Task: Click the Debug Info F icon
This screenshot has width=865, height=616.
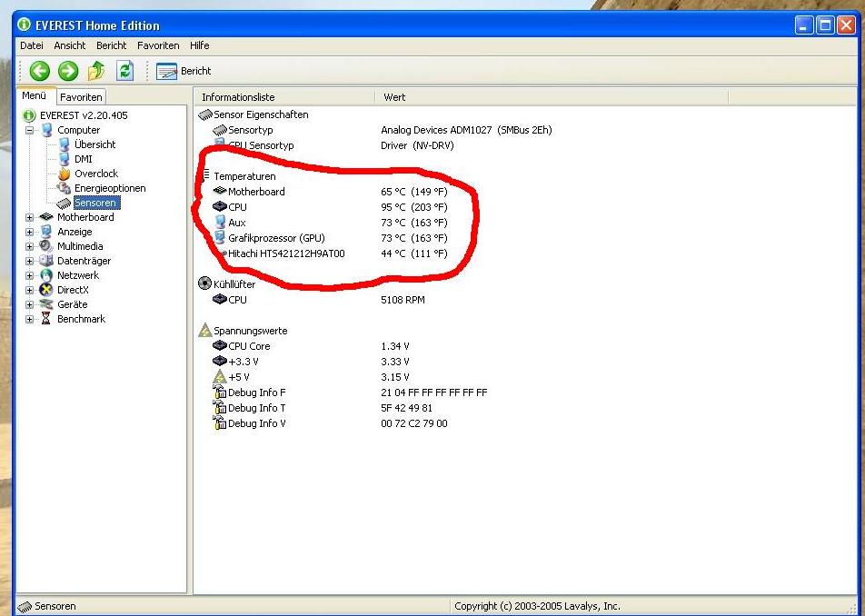Action: click(x=220, y=392)
